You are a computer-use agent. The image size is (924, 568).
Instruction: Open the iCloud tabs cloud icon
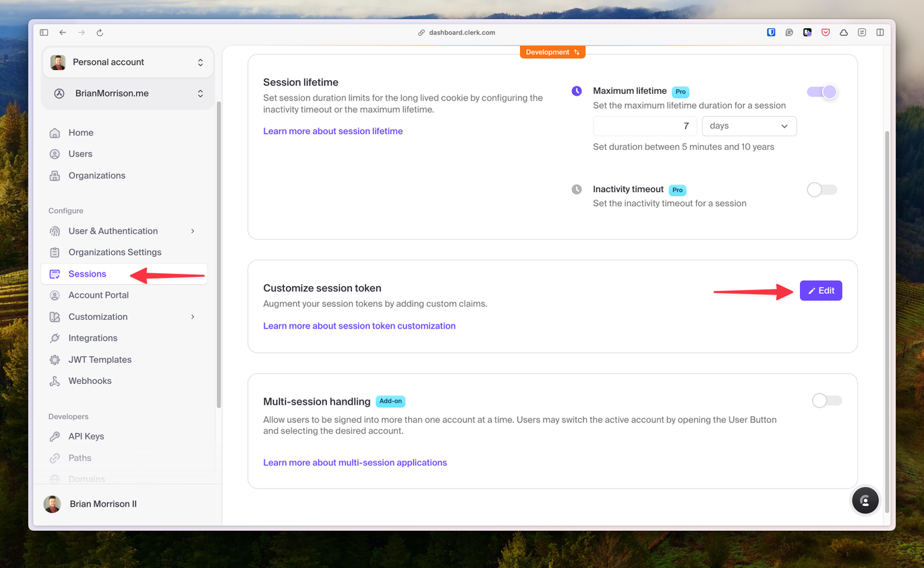[x=844, y=32]
